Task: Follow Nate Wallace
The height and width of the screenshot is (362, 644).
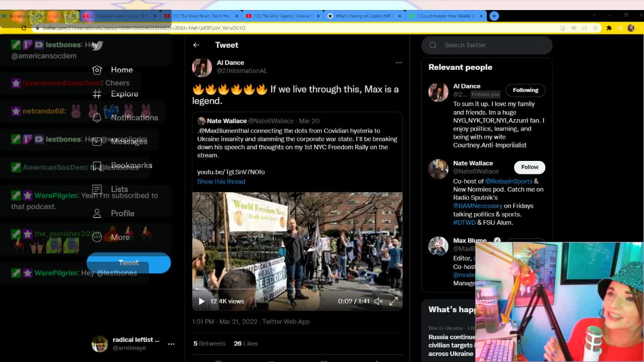Action: [529, 167]
